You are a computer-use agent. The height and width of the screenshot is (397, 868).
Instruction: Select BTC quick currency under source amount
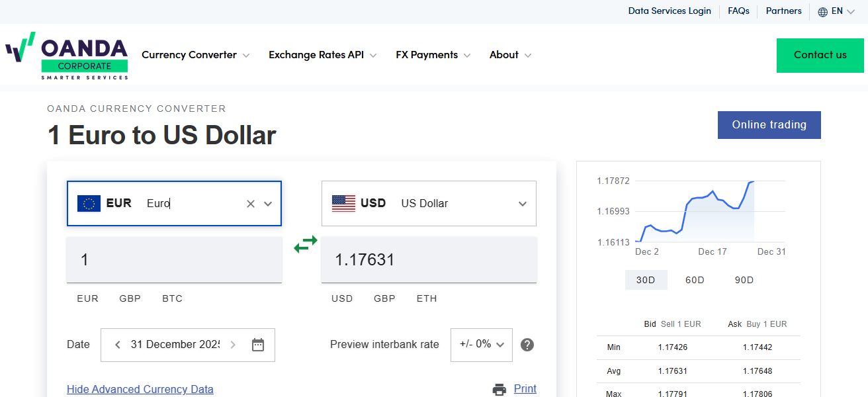[x=172, y=298]
